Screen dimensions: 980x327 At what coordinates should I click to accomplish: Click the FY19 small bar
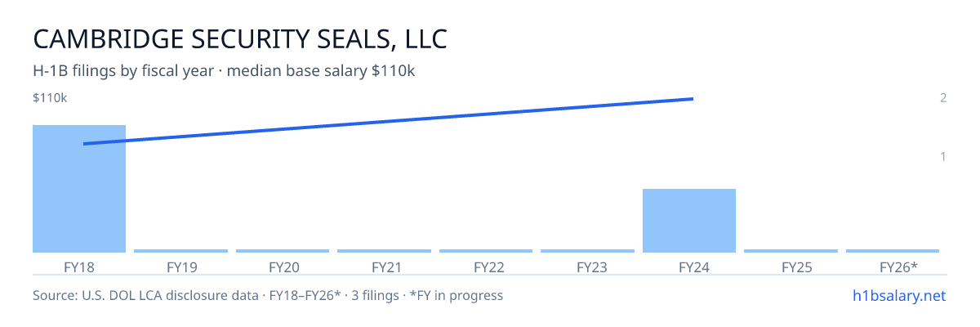[x=180, y=251]
